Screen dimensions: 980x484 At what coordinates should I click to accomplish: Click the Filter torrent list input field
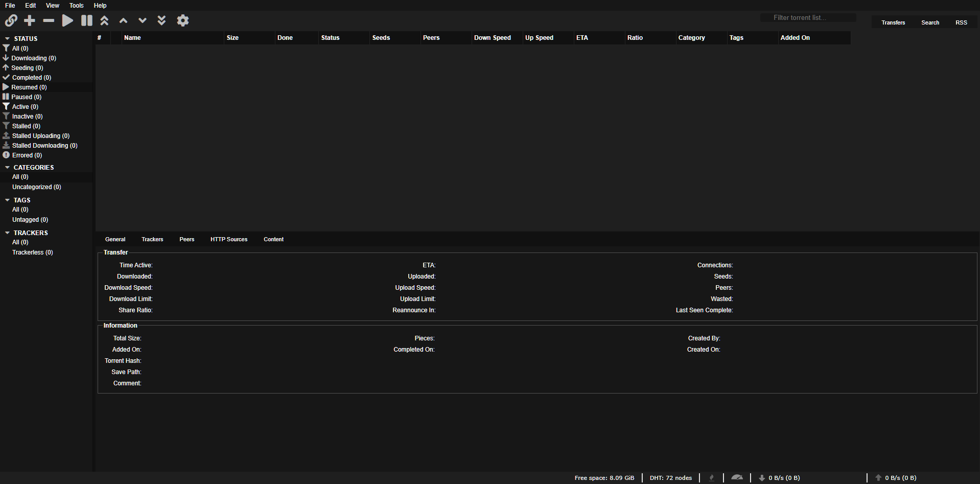pos(807,17)
